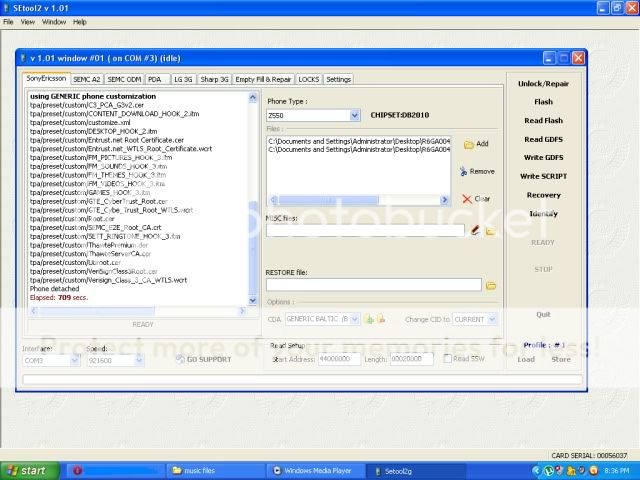Open the CDA GENERIC BALTIC dropdown
Image resolution: width=640 pixels, height=480 pixels.
(355, 319)
